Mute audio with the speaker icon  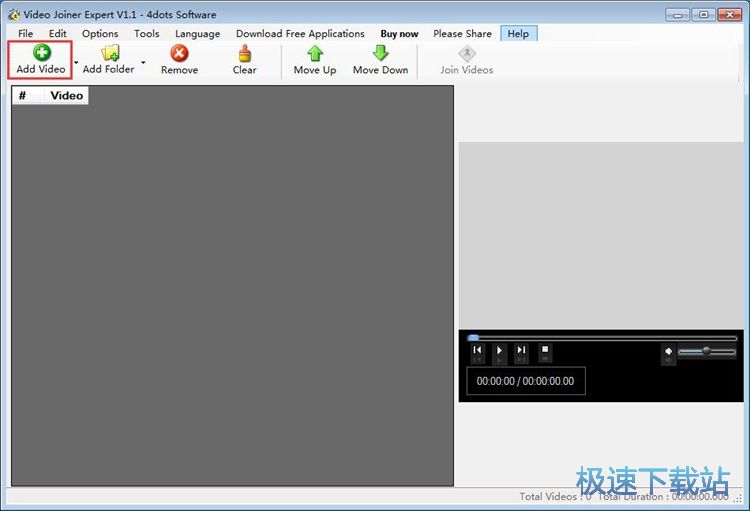tap(668, 351)
